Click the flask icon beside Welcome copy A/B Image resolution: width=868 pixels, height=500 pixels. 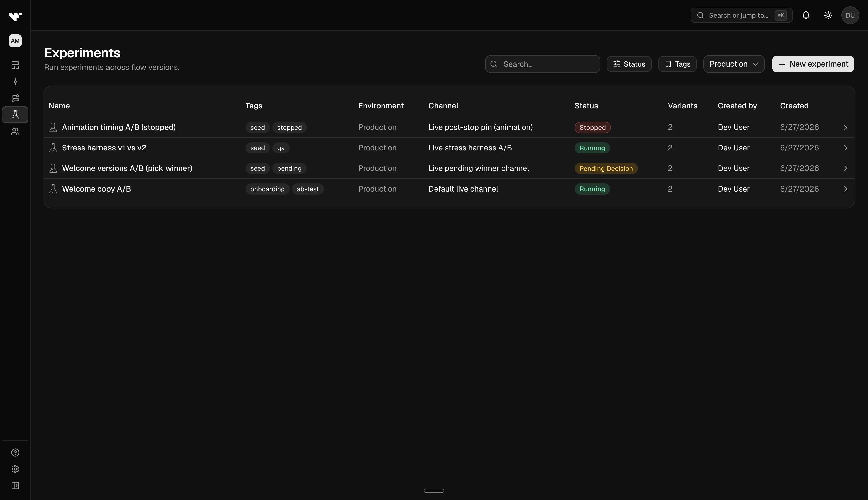click(x=53, y=189)
